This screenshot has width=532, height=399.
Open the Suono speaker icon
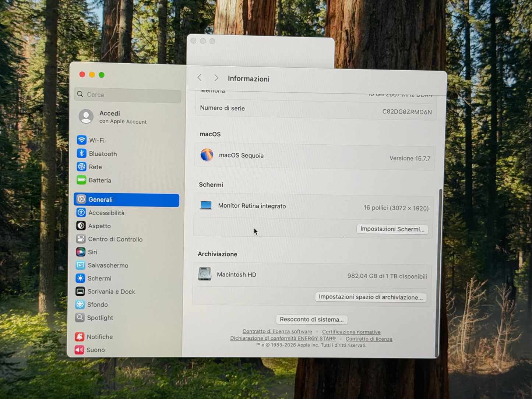(x=79, y=350)
